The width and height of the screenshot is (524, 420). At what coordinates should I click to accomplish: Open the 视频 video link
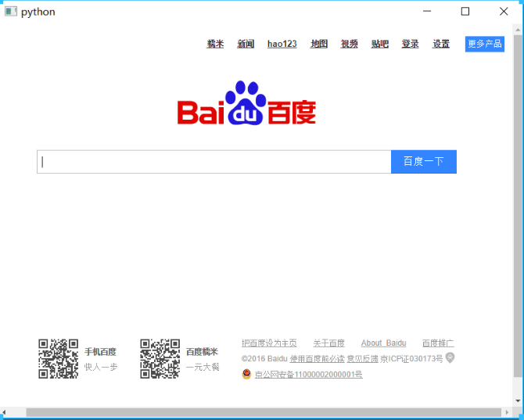click(x=350, y=44)
